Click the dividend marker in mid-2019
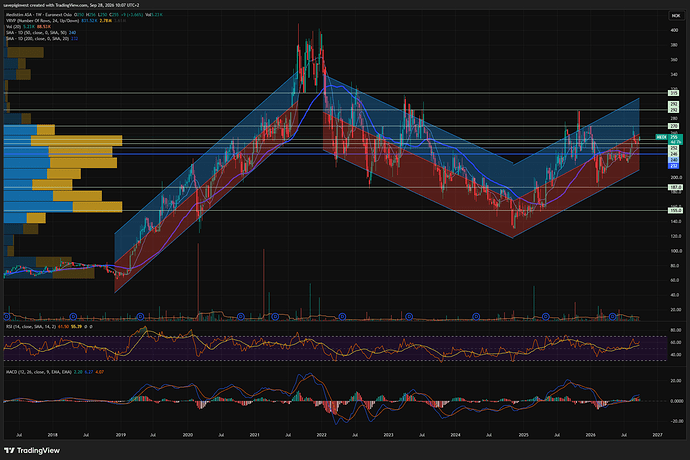 [x=140, y=316]
